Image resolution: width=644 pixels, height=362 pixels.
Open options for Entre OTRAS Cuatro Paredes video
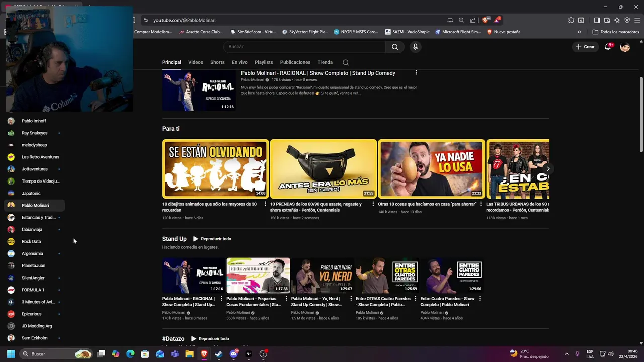pyautogui.click(x=416, y=299)
